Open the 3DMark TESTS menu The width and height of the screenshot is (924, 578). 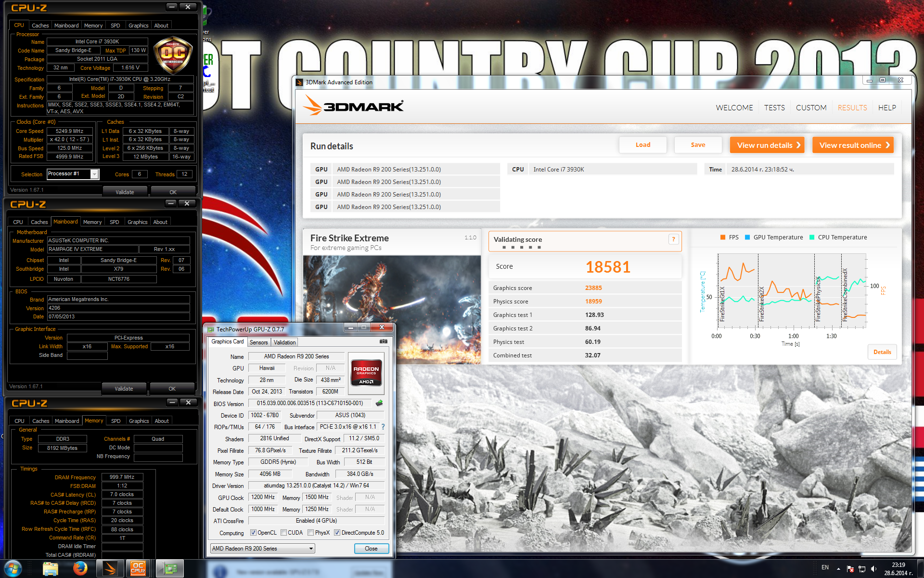coord(774,107)
